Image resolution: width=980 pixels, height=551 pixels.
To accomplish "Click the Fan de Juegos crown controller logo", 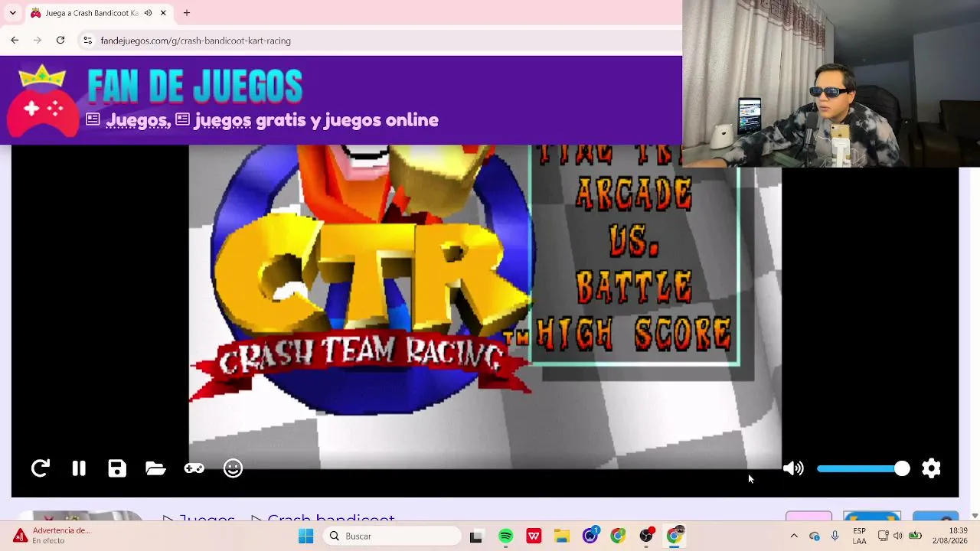I will click(42, 102).
